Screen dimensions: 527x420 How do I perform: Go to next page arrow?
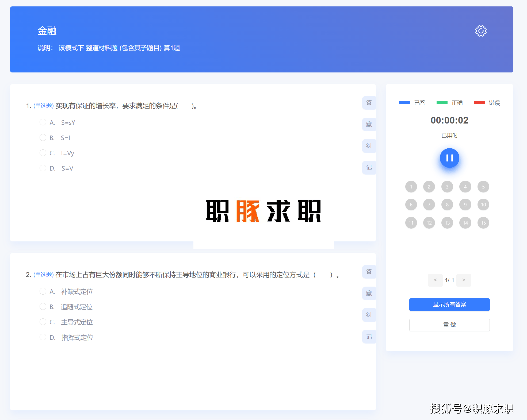464,280
